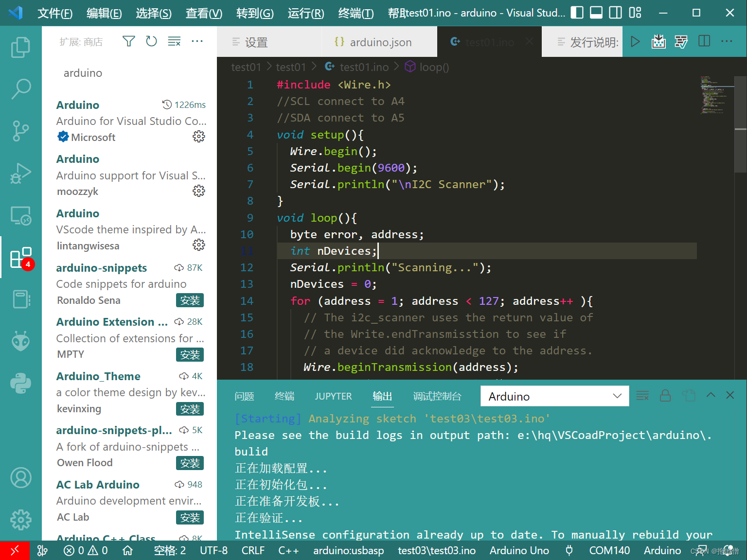Change programmer arduino:usbasp in status bar
The image size is (747, 560).
348,550
